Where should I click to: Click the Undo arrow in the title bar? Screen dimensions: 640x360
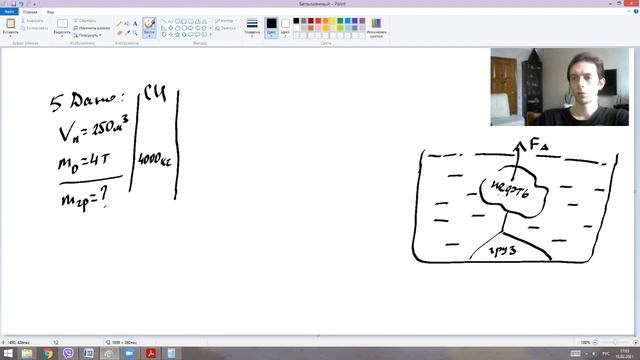21,4
